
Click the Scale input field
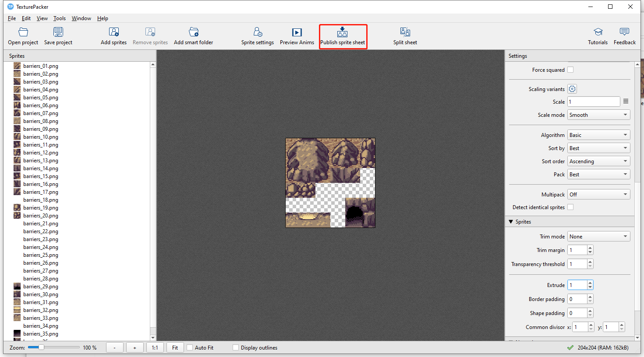(x=594, y=101)
